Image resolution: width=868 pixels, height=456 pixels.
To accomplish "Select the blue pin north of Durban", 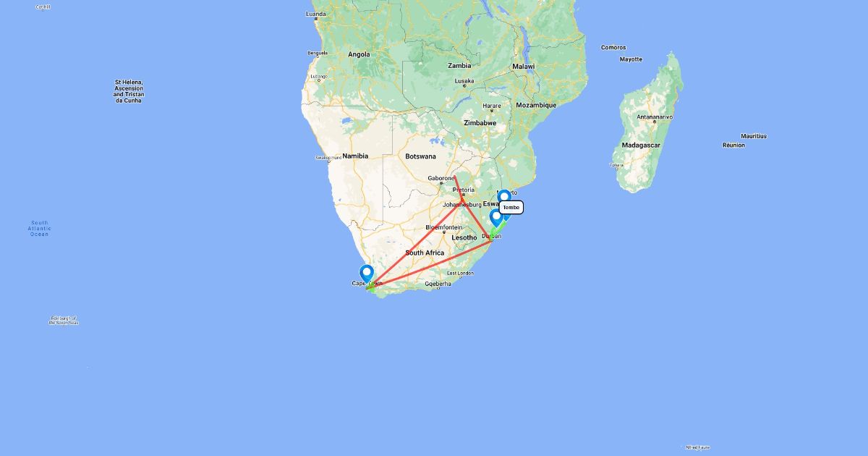I will pyautogui.click(x=496, y=216).
